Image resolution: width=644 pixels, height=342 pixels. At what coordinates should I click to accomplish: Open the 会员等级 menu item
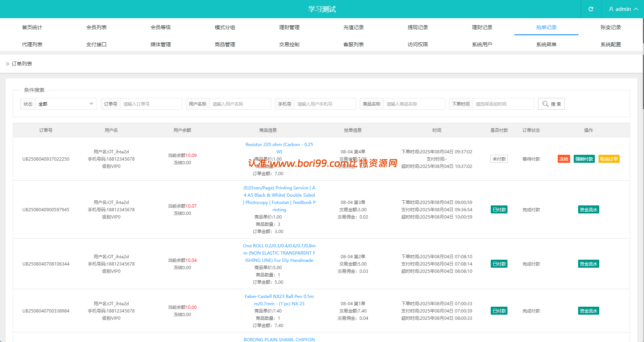[161, 27]
